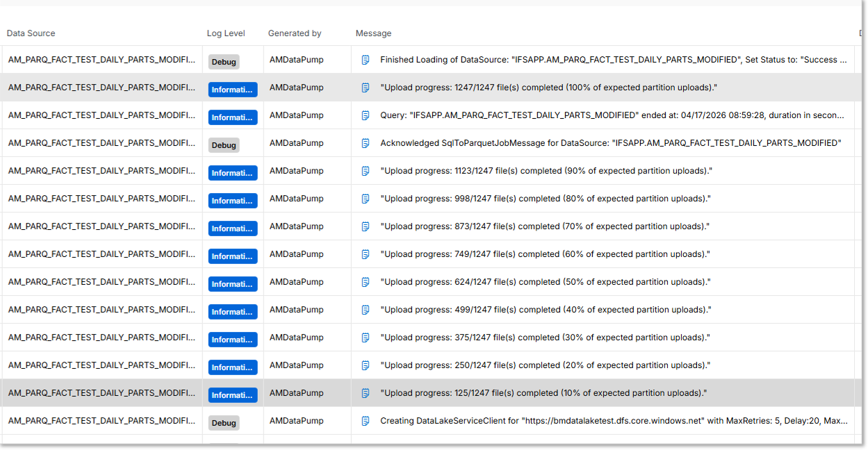Click document icon beside 998/1247 upload message
The width and height of the screenshot is (868, 450).
366,199
